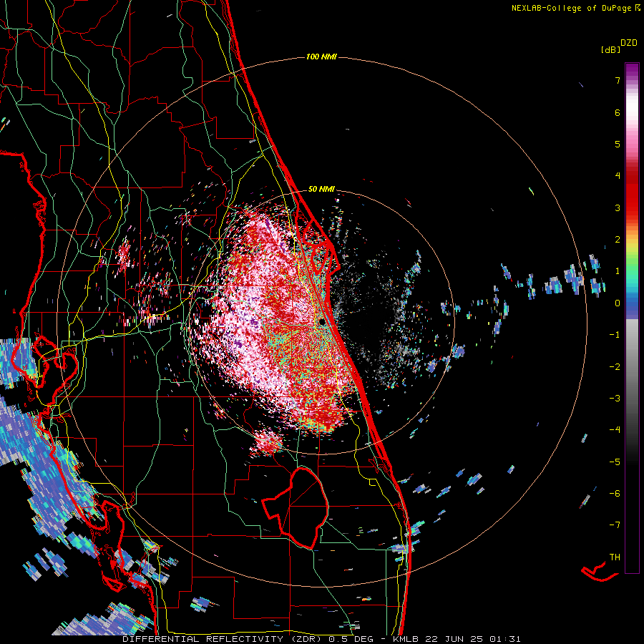Click the 50 NMI range ring label
Viewport: 644px width, 644px height.
(321, 189)
